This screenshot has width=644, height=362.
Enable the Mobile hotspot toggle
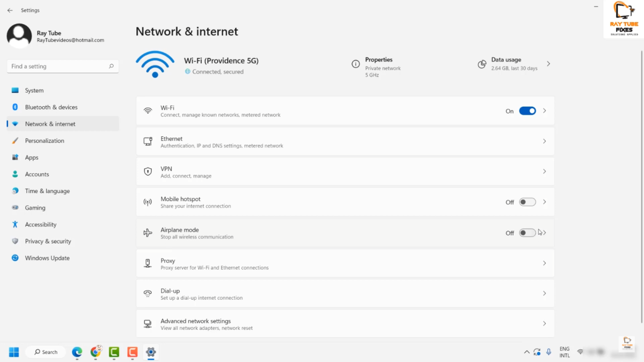(x=527, y=202)
